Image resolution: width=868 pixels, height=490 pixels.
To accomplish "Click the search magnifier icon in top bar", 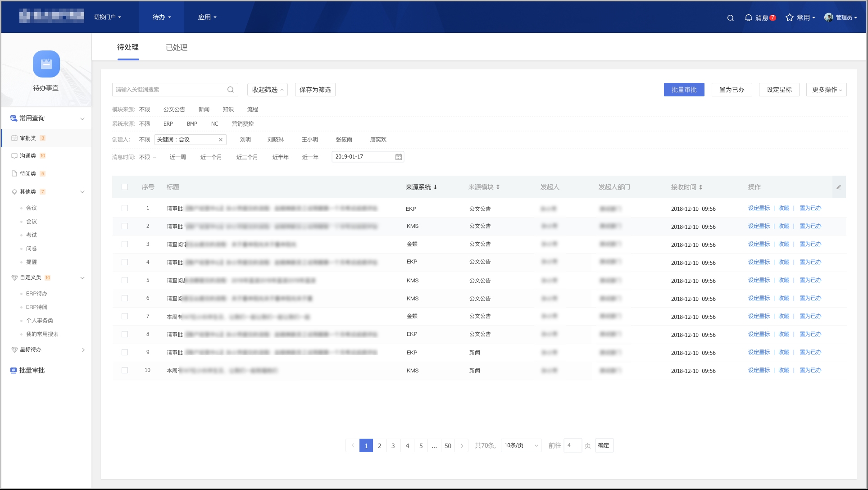I will pos(730,18).
